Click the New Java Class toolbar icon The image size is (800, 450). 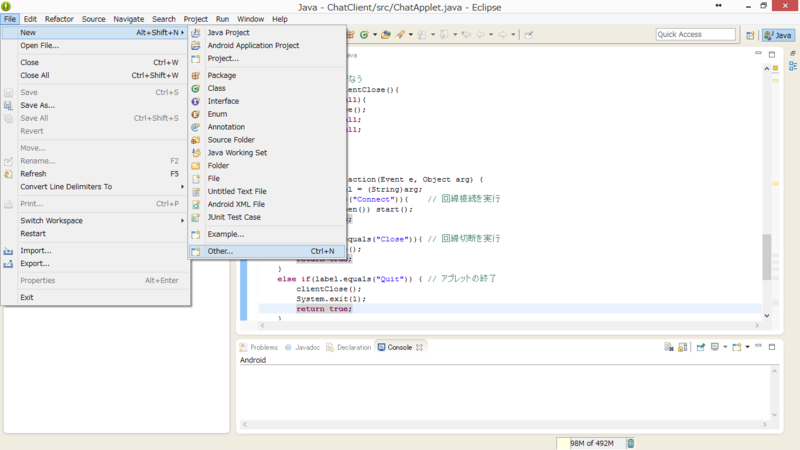[364, 35]
